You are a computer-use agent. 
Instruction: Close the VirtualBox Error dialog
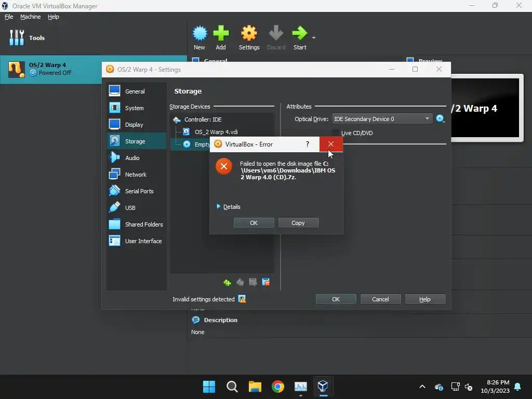click(x=331, y=144)
